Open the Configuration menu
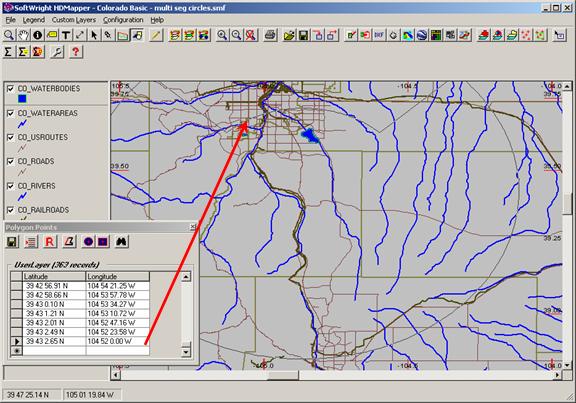This screenshot has width=576, height=403. pyautogui.click(x=123, y=20)
